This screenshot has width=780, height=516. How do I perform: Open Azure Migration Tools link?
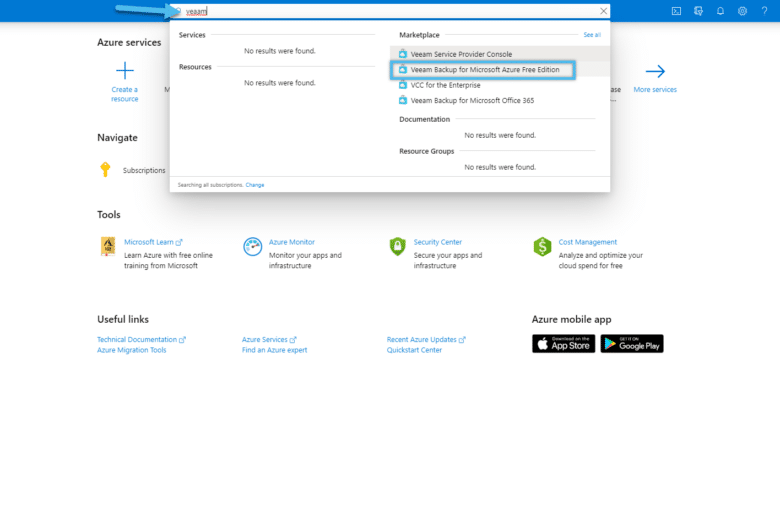click(x=132, y=350)
